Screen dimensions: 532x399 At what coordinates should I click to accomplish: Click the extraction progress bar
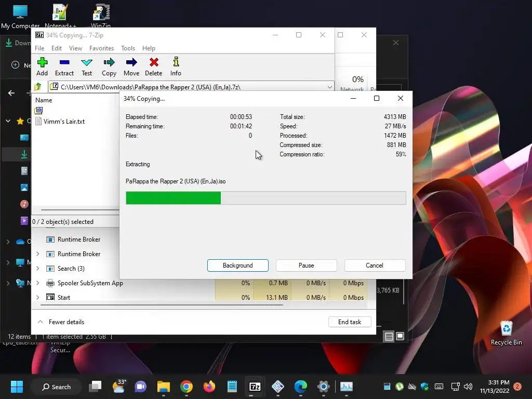(265, 198)
